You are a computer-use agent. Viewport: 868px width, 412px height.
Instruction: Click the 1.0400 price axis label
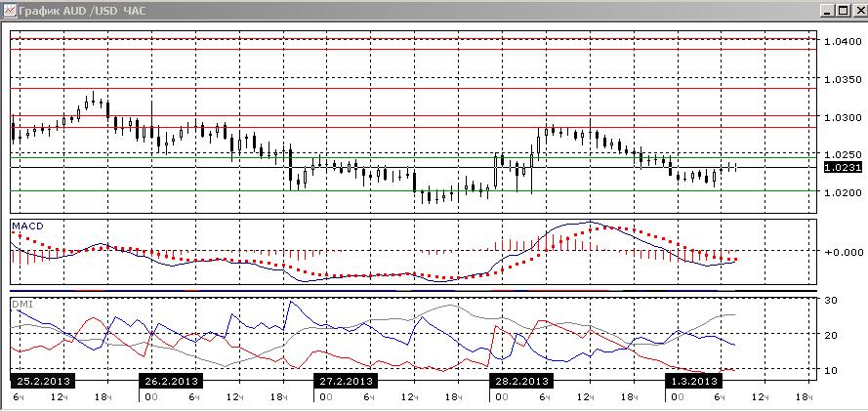pos(842,42)
